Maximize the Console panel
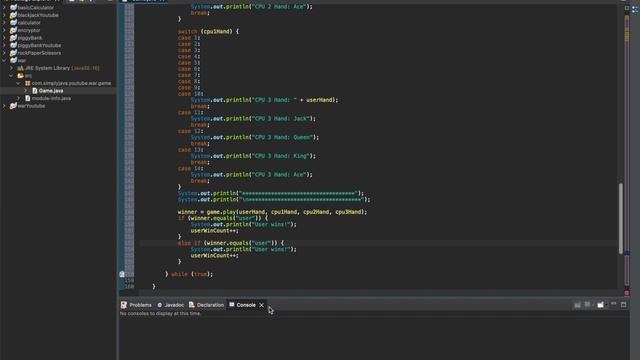Viewport: 640px width, 360px height. coord(624,304)
